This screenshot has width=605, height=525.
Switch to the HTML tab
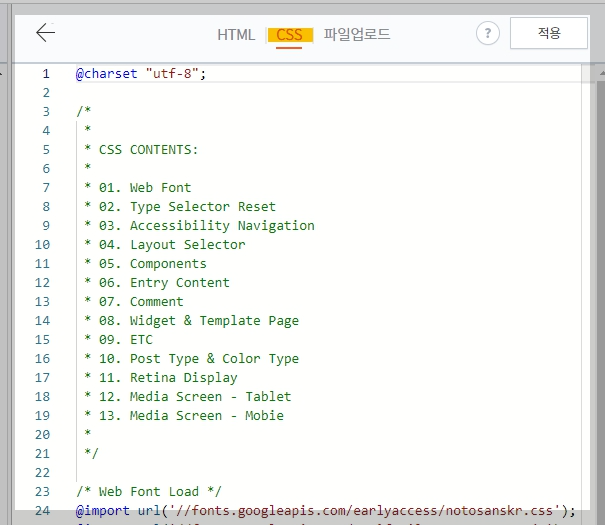point(236,35)
